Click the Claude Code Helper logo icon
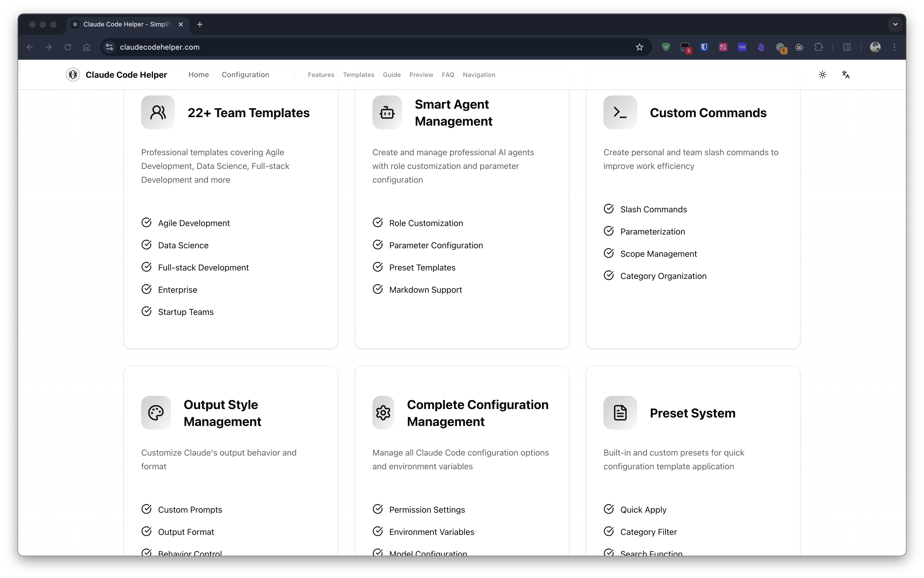924x578 pixels. coord(73,75)
